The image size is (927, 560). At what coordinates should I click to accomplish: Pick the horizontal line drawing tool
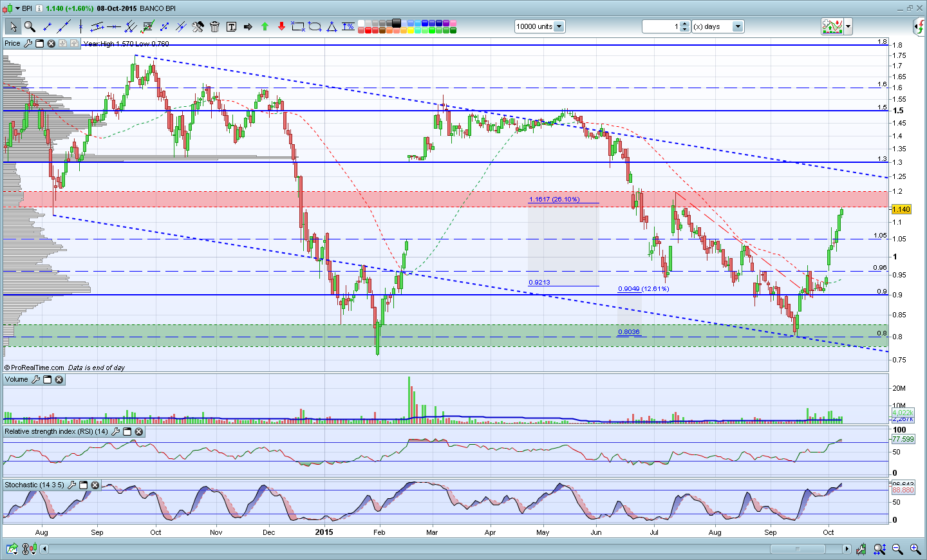(x=114, y=26)
